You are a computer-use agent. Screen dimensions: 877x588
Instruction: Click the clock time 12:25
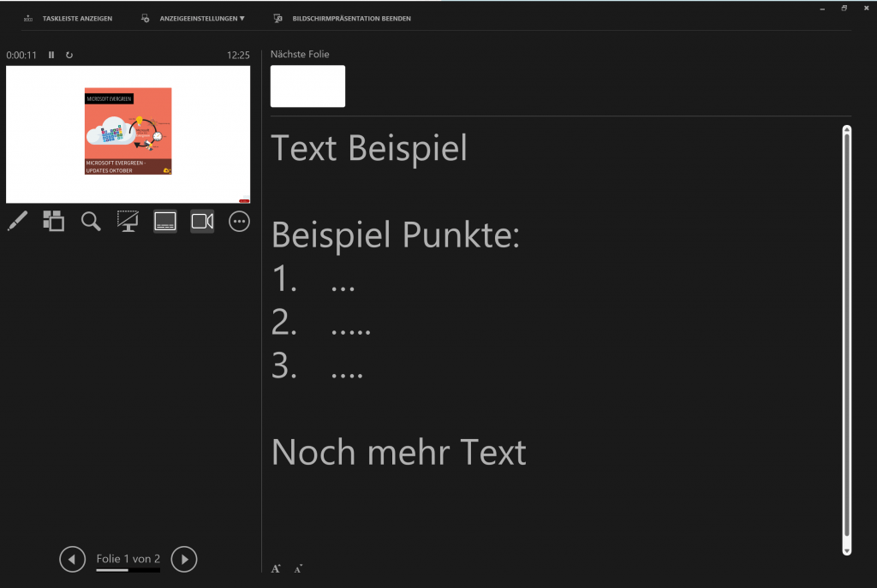pyautogui.click(x=238, y=55)
